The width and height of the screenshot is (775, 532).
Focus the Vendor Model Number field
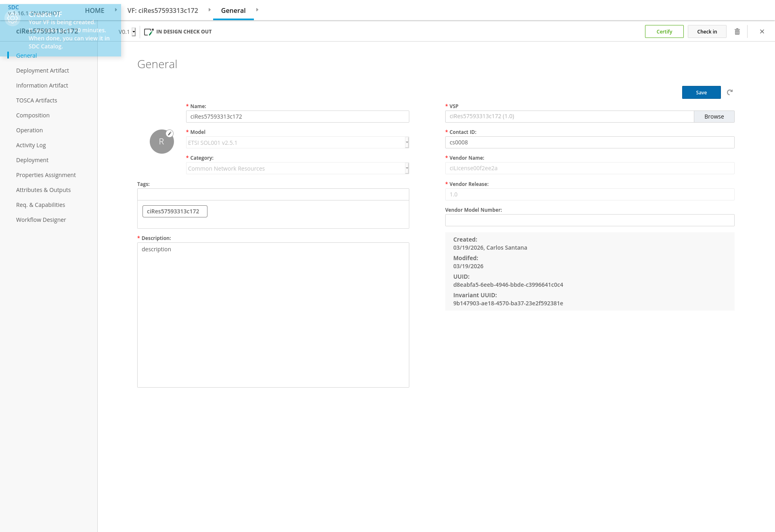tap(589, 220)
